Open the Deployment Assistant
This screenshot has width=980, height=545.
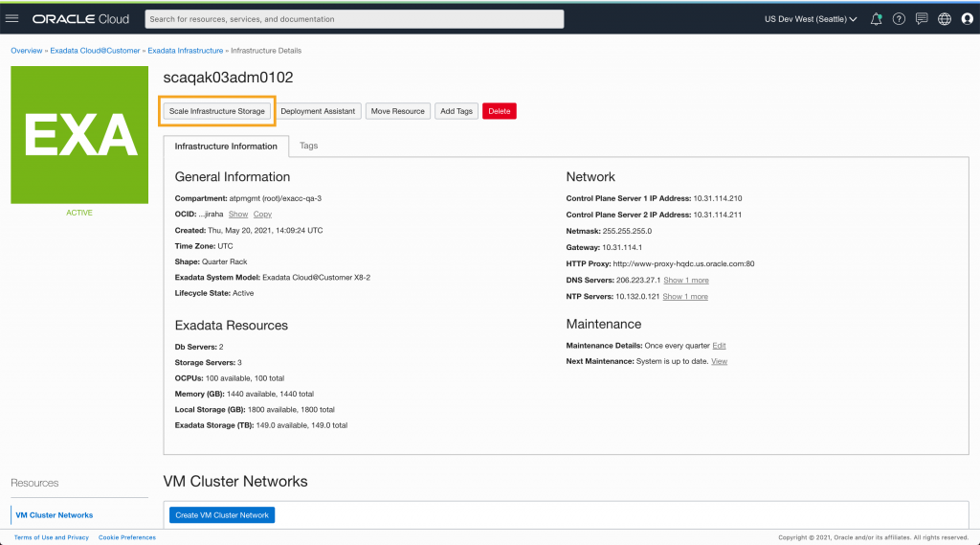(318, 111)
